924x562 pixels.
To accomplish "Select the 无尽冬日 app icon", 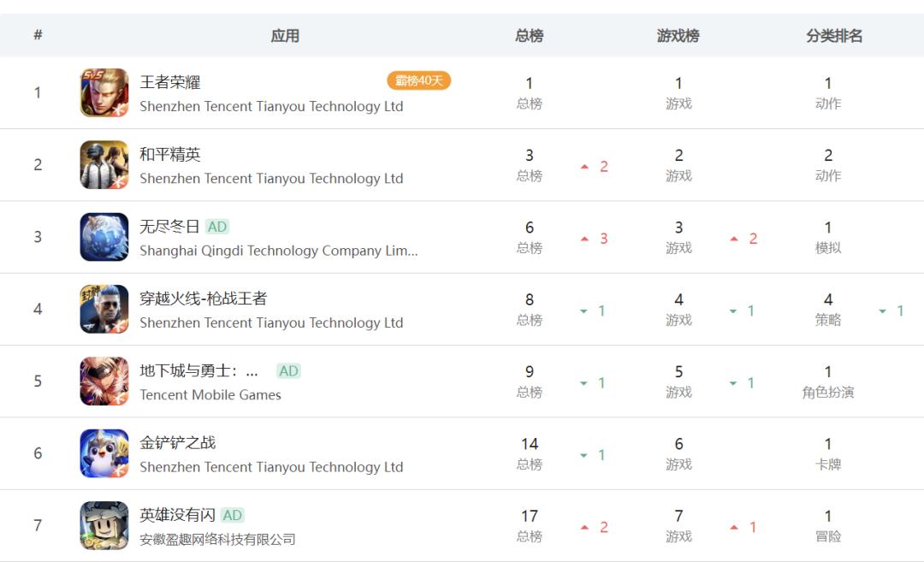I will point(104,237).
